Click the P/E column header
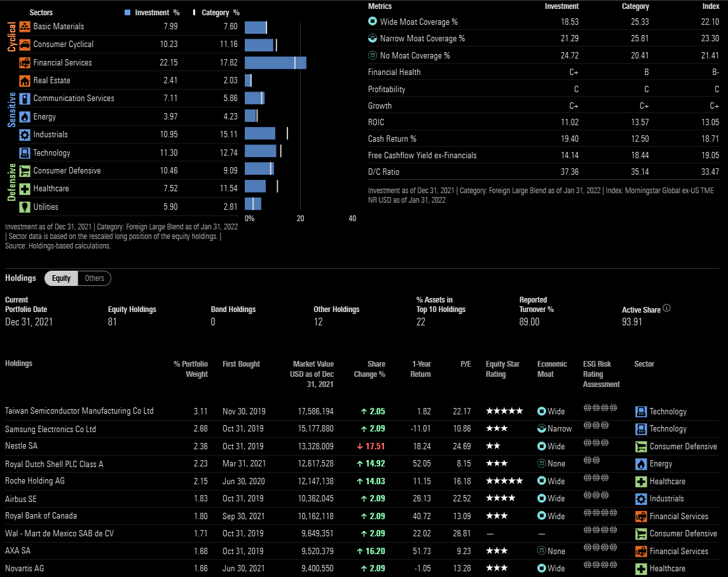This screenshot has width=728, height=577. coord(465,364)
